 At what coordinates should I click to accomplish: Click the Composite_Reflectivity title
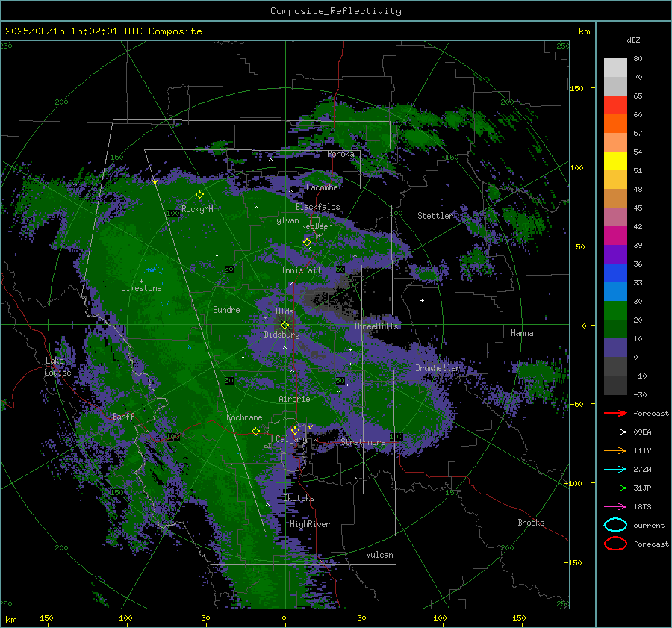point(336,11)
